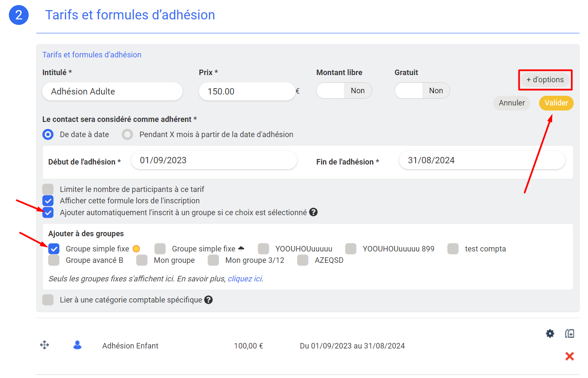Viewport: 588px width, 378px height.
Task: Click into the Intitulé text field
Action: pyautogui.click(x=112, y=92)
